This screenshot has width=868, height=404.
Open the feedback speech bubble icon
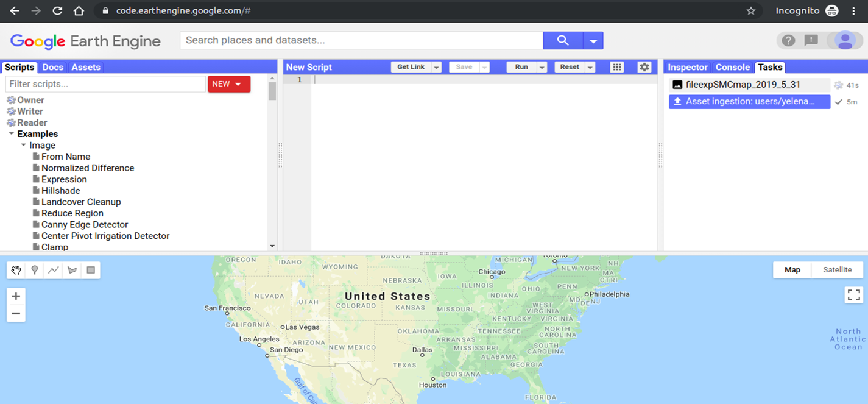(811, 41)
